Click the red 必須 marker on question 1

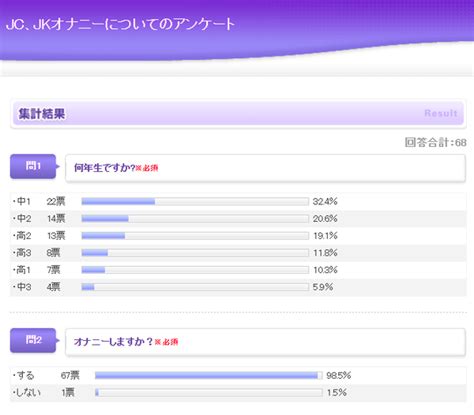tap(147, 168)
